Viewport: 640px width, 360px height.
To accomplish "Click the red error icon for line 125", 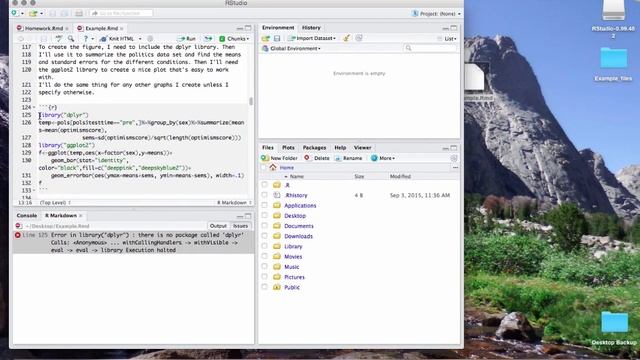I will click(x=18, y=235).
